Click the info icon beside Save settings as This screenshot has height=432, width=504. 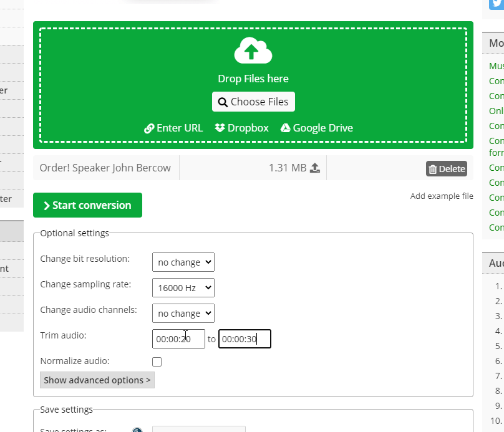(x=137, y=430)
